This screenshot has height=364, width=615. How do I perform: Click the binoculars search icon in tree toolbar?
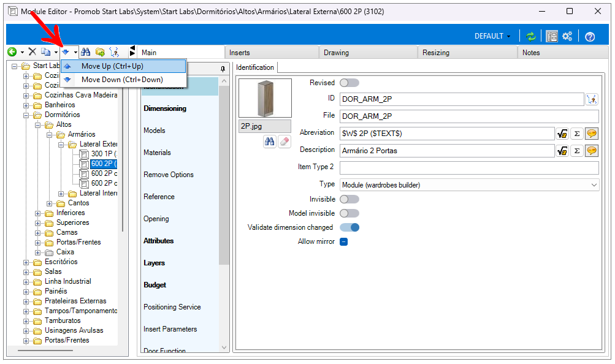point(86,53)
